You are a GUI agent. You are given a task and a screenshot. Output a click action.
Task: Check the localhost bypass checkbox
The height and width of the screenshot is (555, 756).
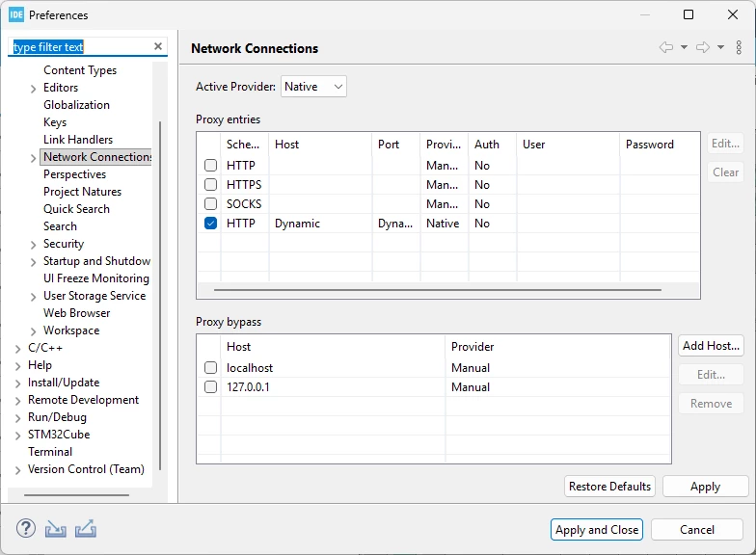tap(210, 368)
